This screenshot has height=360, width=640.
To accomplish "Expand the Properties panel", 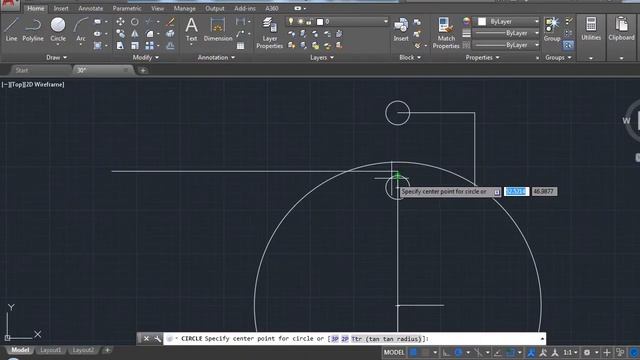I will tap(482, 58).
